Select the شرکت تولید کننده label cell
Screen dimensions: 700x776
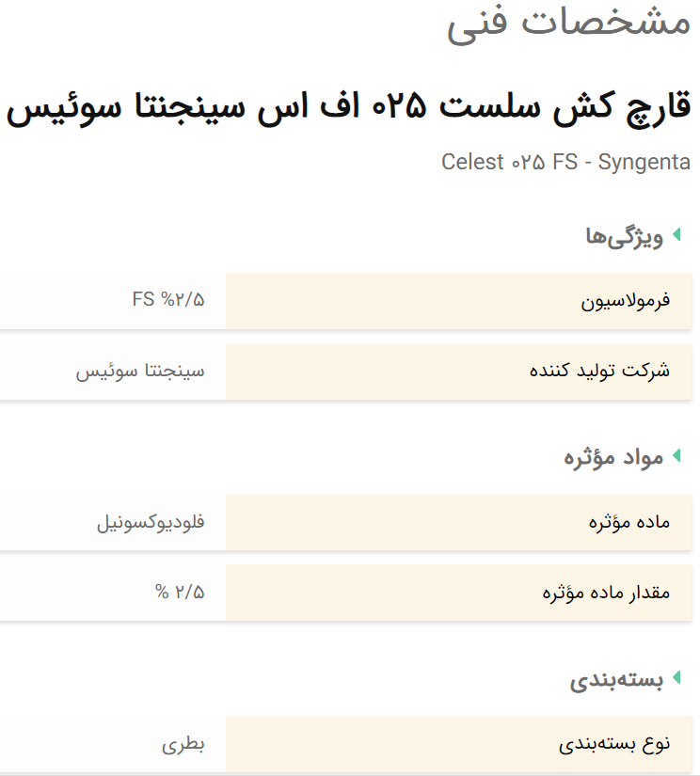point(458,372)
